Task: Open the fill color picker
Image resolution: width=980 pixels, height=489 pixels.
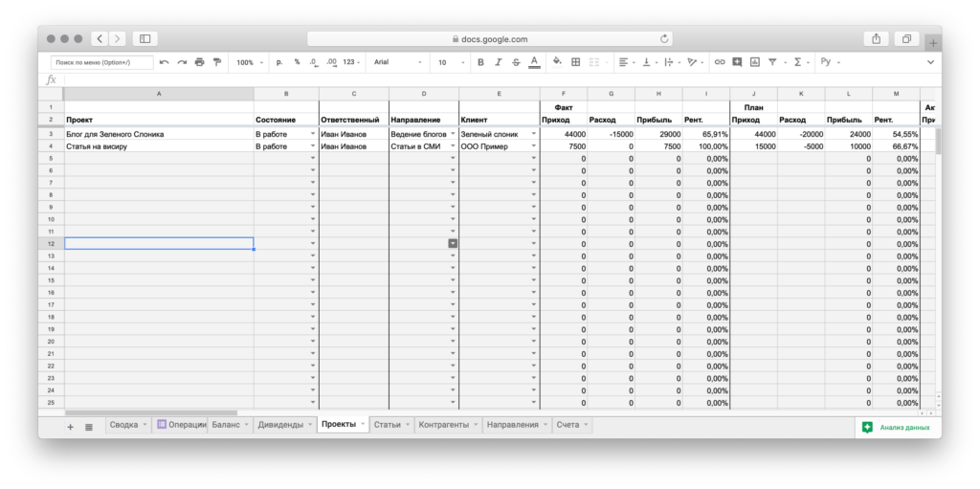Action: [557, 62]
